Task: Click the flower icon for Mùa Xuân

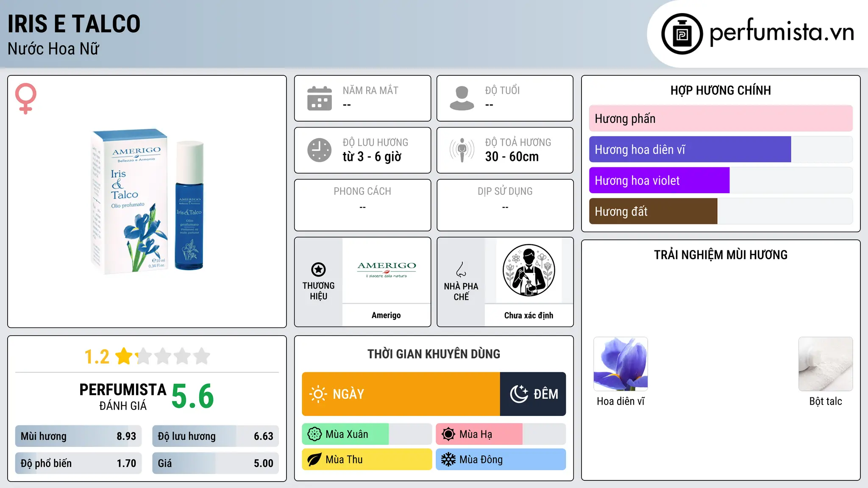Action: 314,434
